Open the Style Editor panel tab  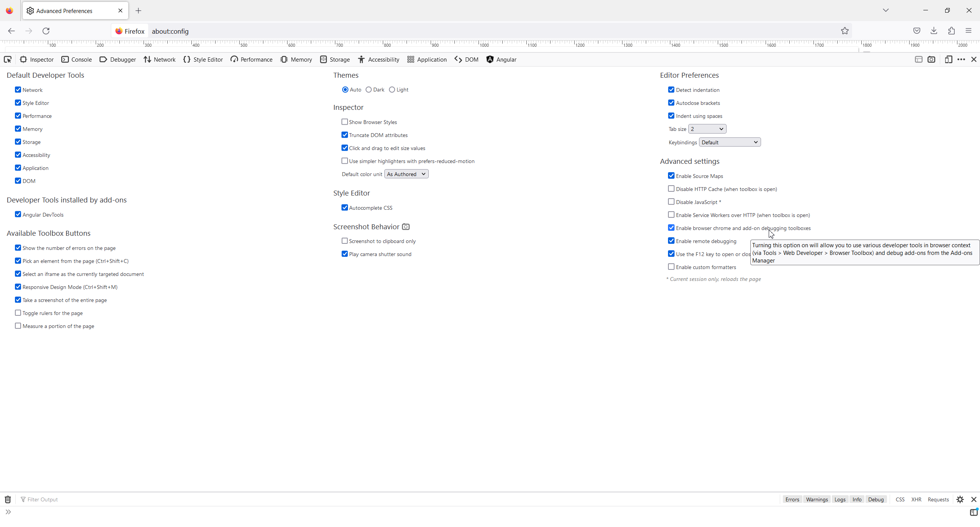[x=203, y=59]
